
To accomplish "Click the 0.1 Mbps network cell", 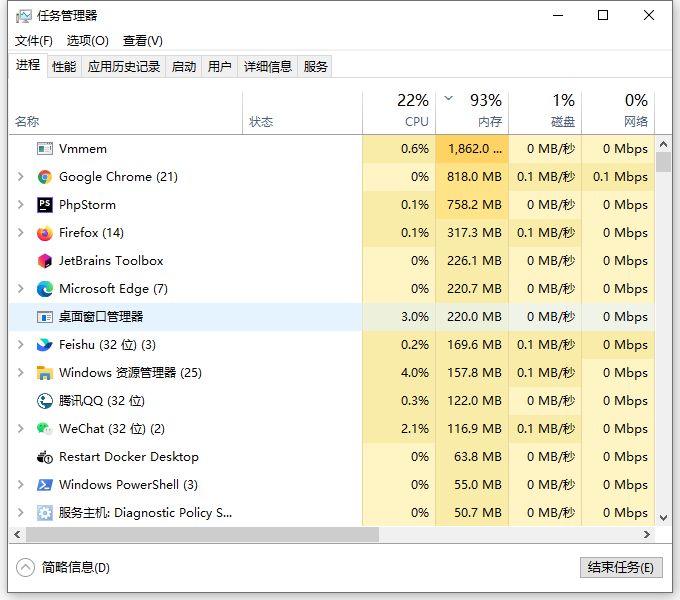I will point(618,177).
